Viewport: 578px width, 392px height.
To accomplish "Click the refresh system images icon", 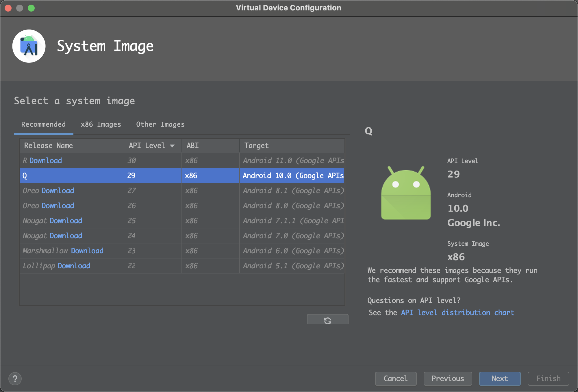I will point(327,320).
